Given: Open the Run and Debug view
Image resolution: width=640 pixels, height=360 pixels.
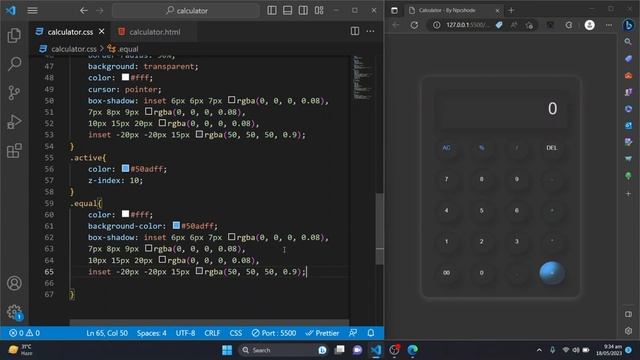Looking at the screenshot, I should 14,122.
